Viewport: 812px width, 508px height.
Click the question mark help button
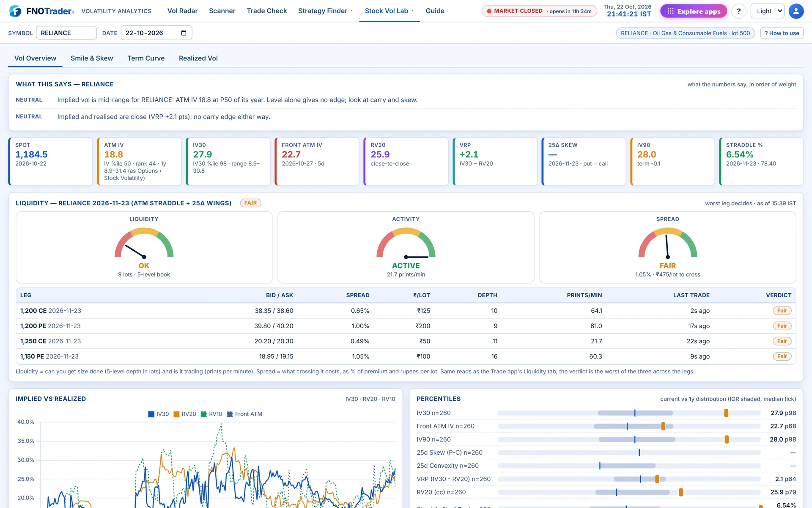738,11
